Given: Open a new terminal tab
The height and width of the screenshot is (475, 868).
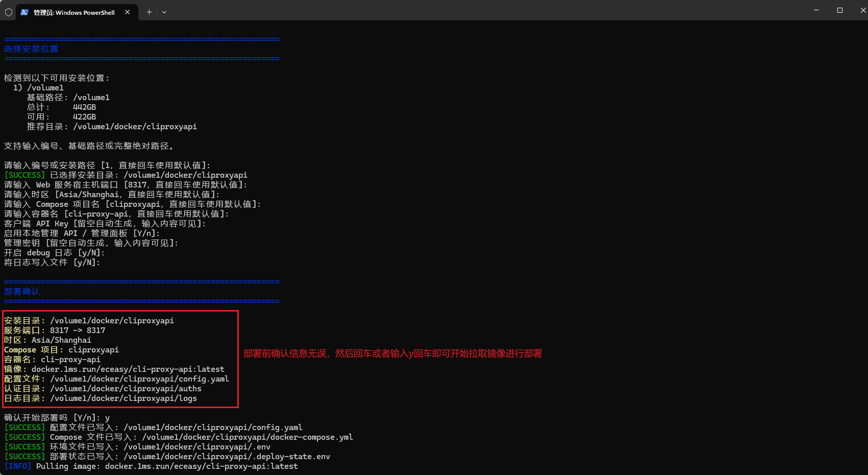Looking at the screenshot, I should pyautogui.click(x=149, y=12).
